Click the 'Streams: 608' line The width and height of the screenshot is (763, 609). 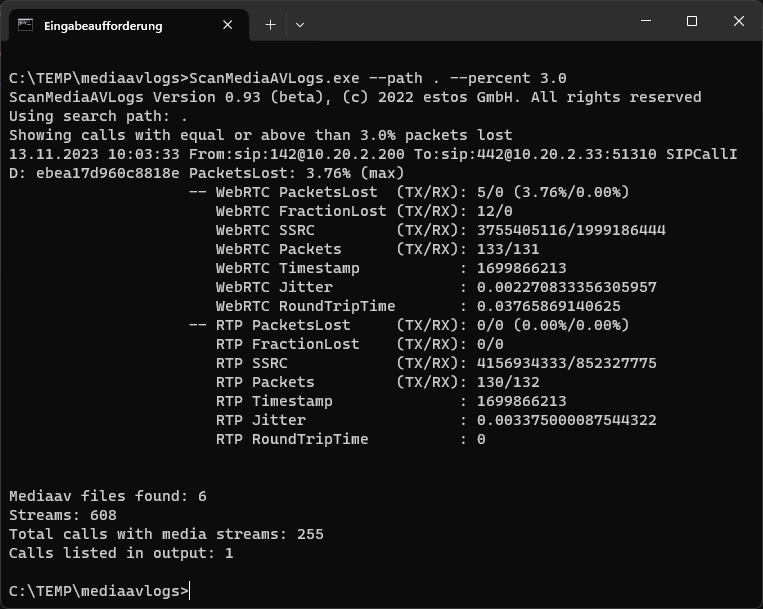click(63, 515)
